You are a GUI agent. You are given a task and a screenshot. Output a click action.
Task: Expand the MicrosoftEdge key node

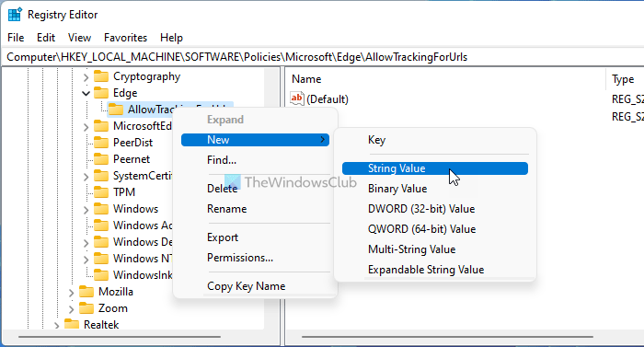86,127
